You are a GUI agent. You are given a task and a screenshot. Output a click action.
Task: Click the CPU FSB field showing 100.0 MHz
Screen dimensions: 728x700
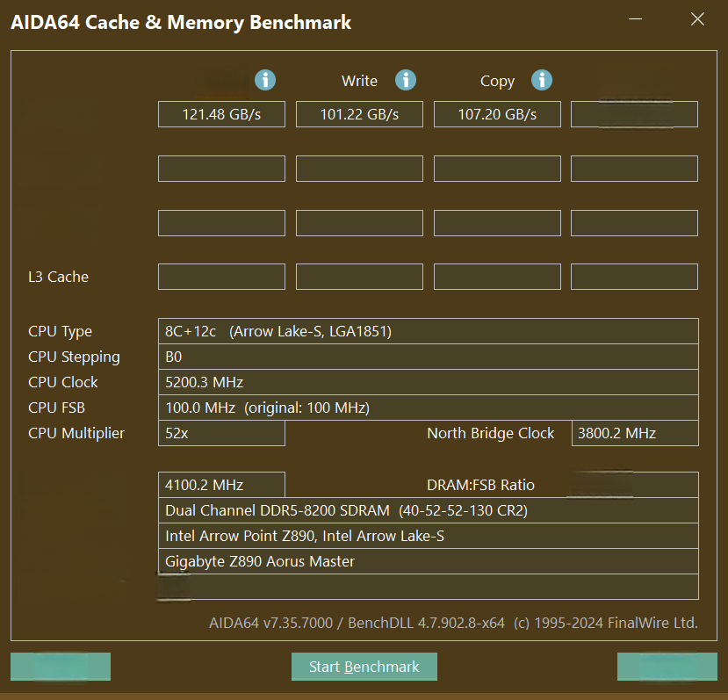click(x=428, y=408)
